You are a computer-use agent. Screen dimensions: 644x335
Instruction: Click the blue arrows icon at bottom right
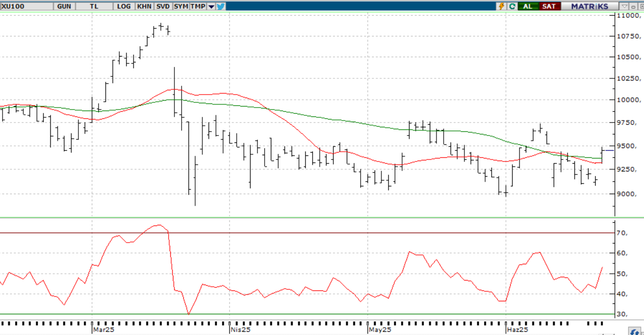(635, 331)
